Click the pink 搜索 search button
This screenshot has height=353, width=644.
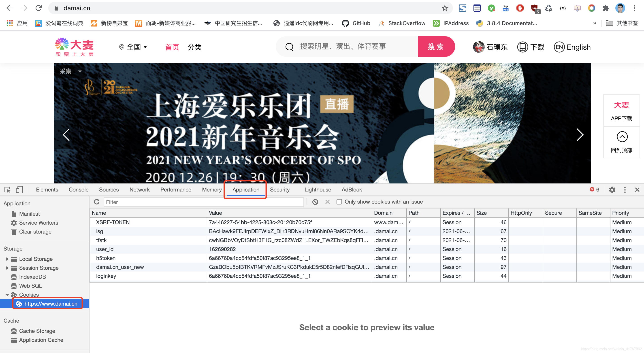tap(436, 47)
